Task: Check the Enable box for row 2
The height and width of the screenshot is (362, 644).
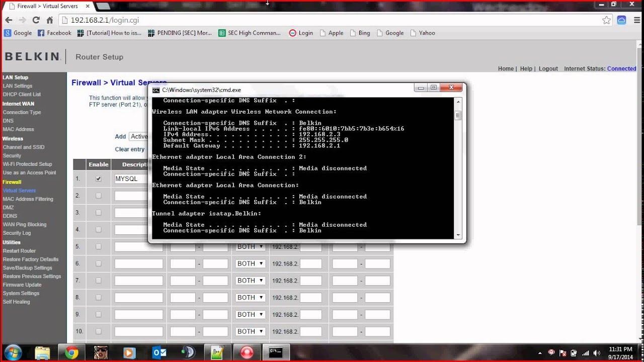Action: [x=99, y=196]
